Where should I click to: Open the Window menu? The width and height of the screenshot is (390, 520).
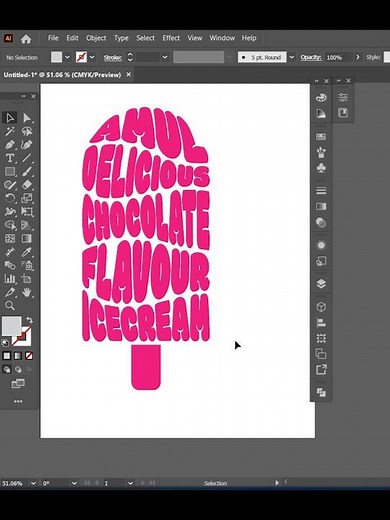tap(222, 38)
